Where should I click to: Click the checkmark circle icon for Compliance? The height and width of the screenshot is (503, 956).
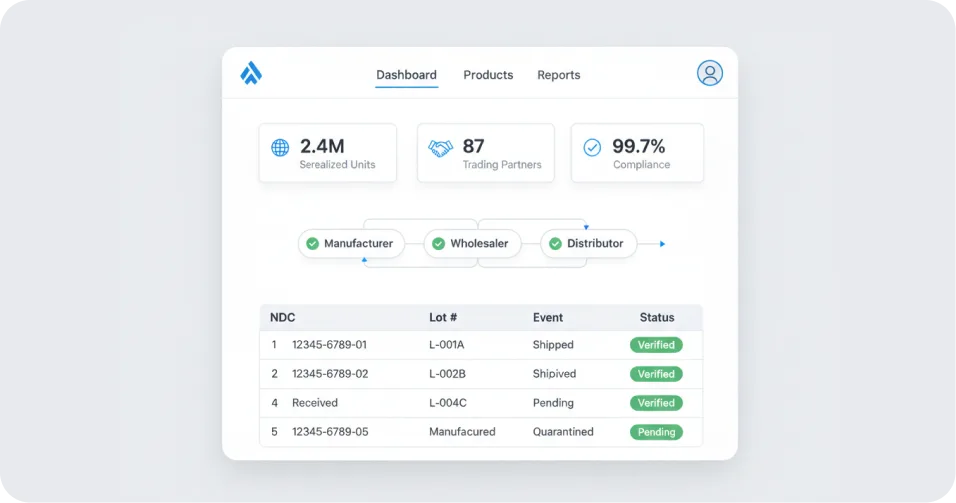point(592,147)
